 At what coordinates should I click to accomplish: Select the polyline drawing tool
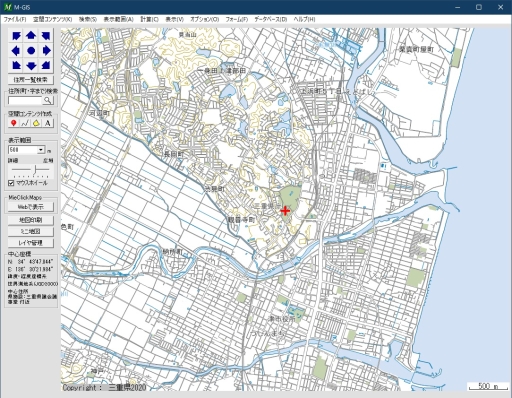[25, 123]
